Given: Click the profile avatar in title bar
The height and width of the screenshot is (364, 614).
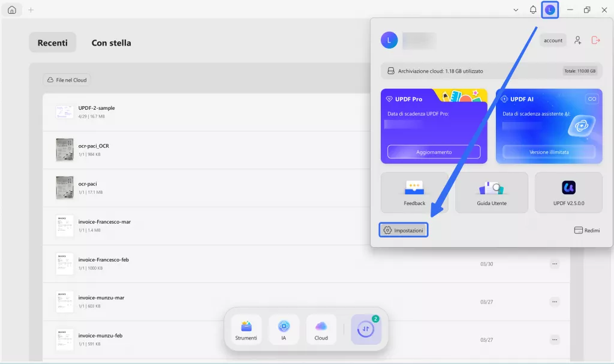Looking at the screenshot, I should [x=550, y=10].
